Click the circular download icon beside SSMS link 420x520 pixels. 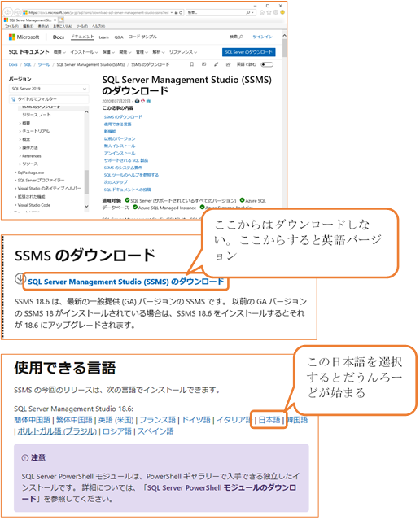click(20, 278)
